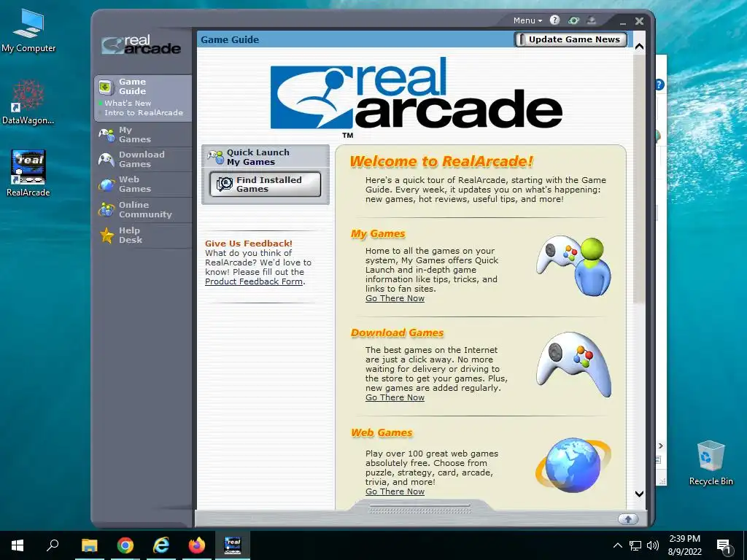Image resolution: width=747 pixels, height=560 pixels.
Task: Click the My Games controller illustration
Action: tap(574, 265)
